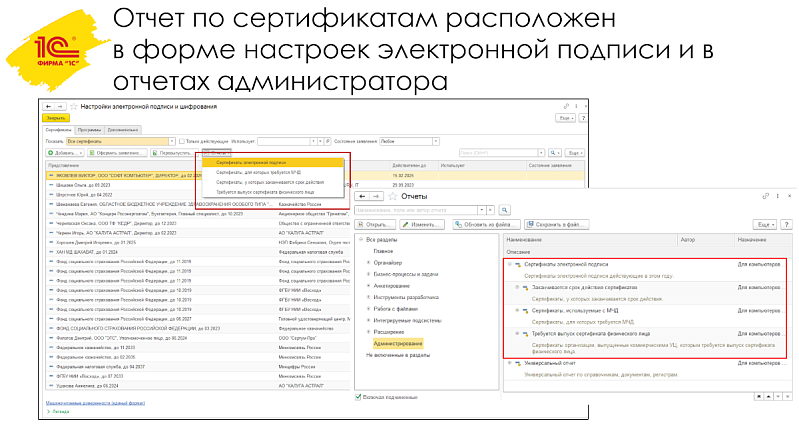Click the Изменить button in Отчеты window
The height and width of the screenshot is (425, 799).
(422, 224)
